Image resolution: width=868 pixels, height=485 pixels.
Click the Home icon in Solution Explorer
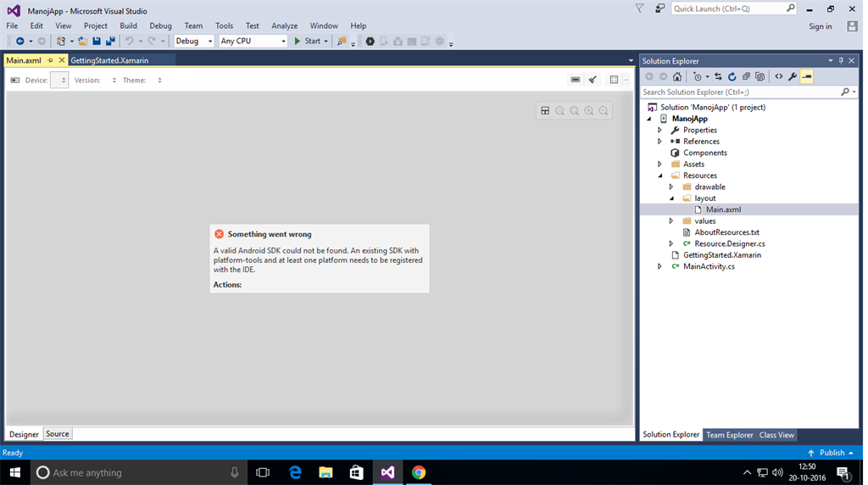tap(677, 76)
